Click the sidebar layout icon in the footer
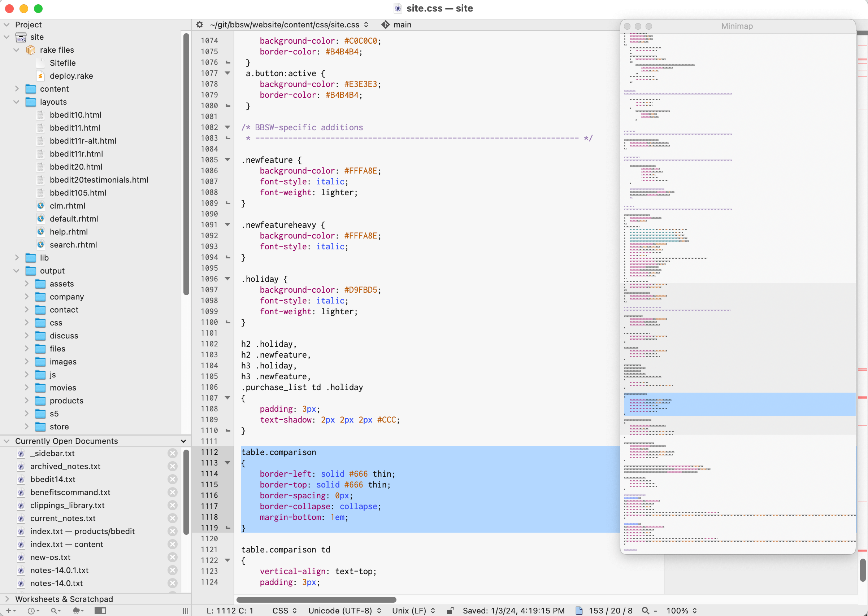Screen dimensions: 868x616 101,611
